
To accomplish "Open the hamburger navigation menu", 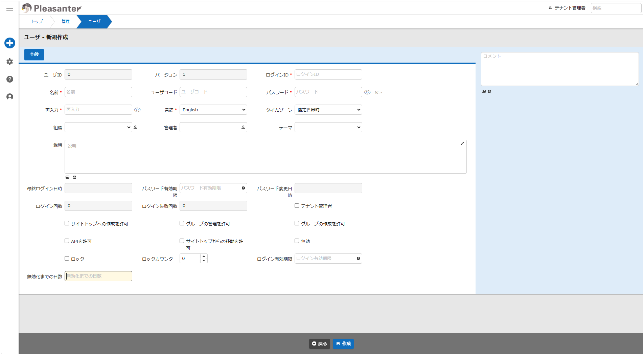I will pos(10,10).
